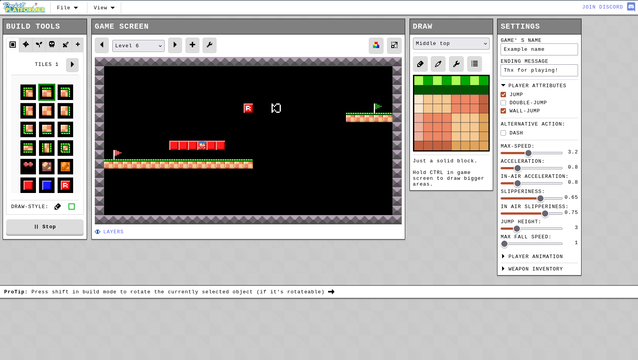
Task: Select the solid blue block tile
Action: (x=47, y=185)
